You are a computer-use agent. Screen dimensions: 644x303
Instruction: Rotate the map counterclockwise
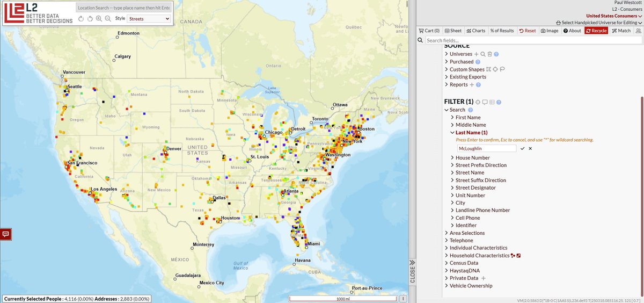(x=90, y=19)
